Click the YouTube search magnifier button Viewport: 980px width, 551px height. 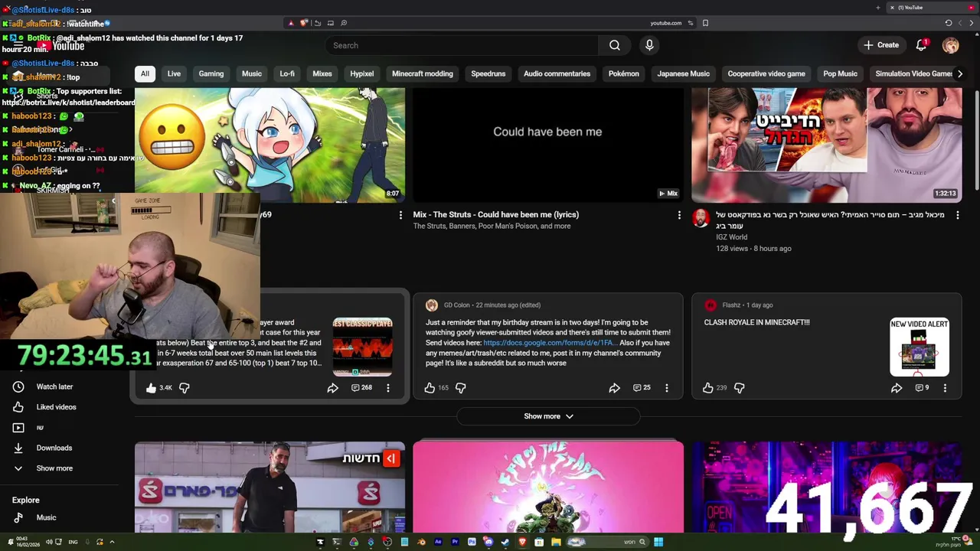point(614,45)
